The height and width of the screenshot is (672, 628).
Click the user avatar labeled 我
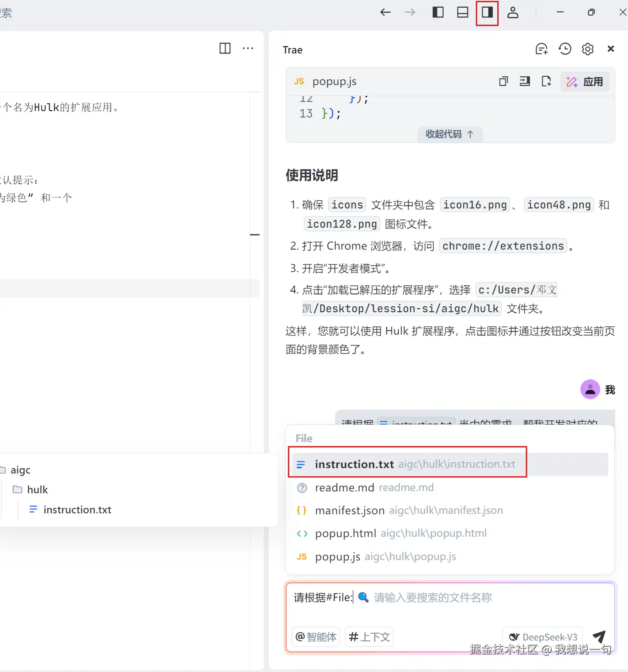pyautogui.click(x=590, y=389)
